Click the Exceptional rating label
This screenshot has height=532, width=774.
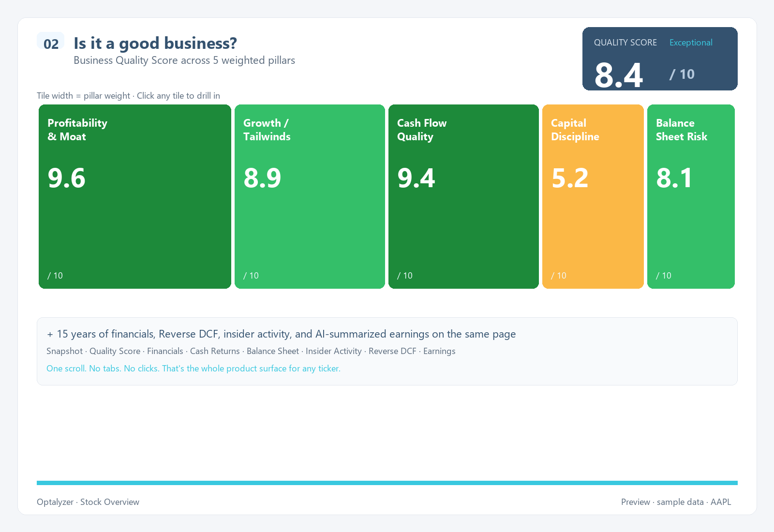pos(691,43)
